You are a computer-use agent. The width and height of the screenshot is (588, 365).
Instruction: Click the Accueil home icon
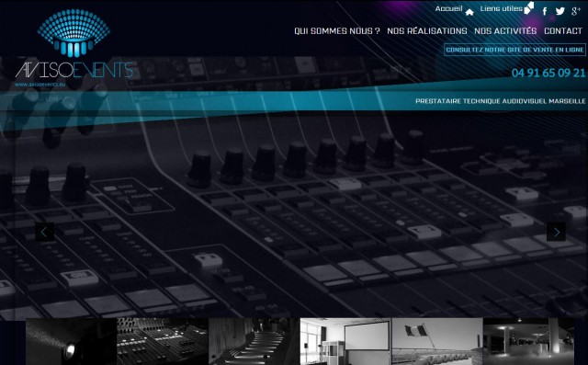pos(469,12)
